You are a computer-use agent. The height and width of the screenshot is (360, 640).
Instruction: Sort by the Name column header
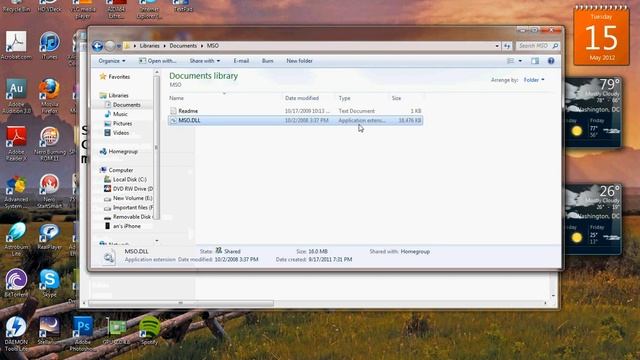click(224, 98)
